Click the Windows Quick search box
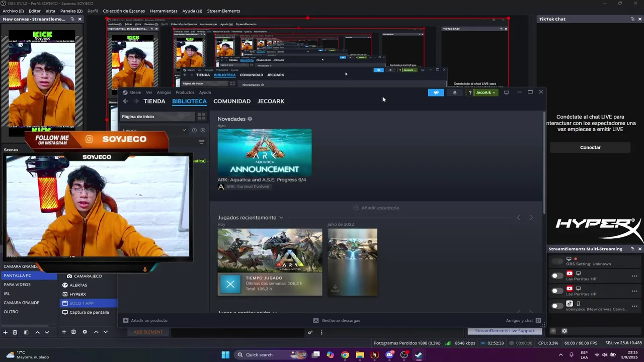This screenshot has width=644, height=362. [x=271, y=355]
